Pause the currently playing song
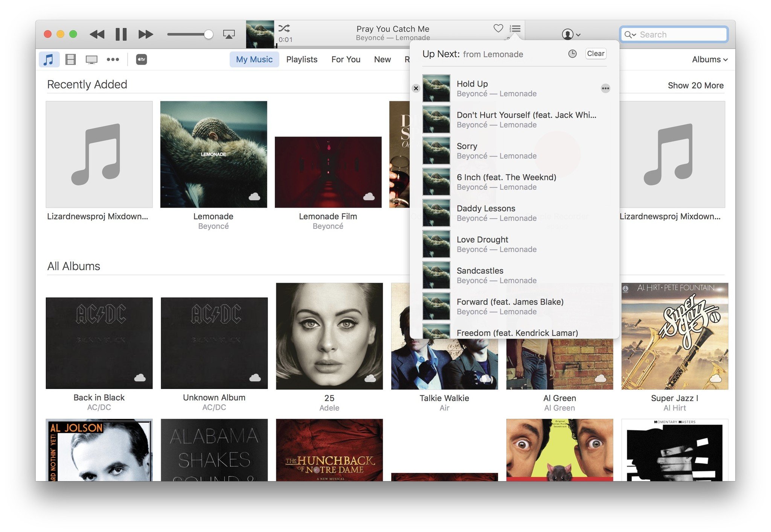 click(x=121, y=34)
